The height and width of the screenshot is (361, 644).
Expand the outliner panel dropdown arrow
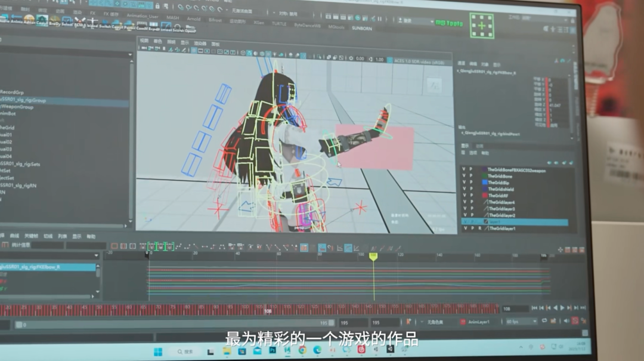click(130, 55)
